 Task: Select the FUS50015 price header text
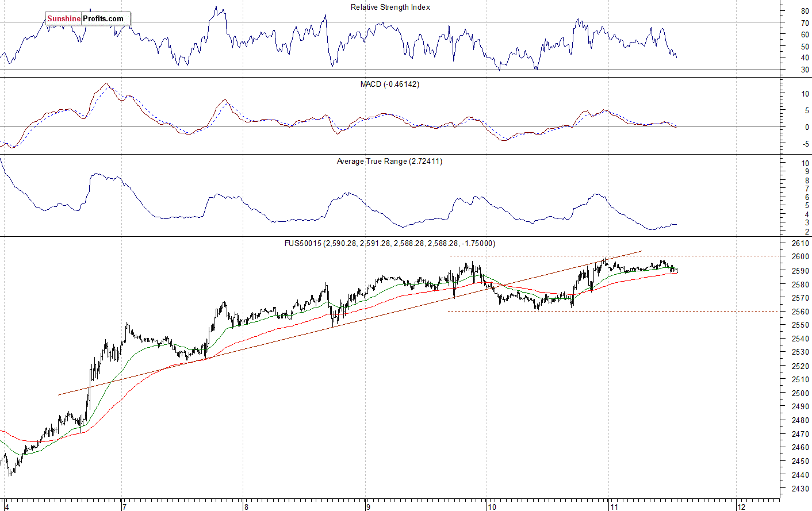(390, 244)
